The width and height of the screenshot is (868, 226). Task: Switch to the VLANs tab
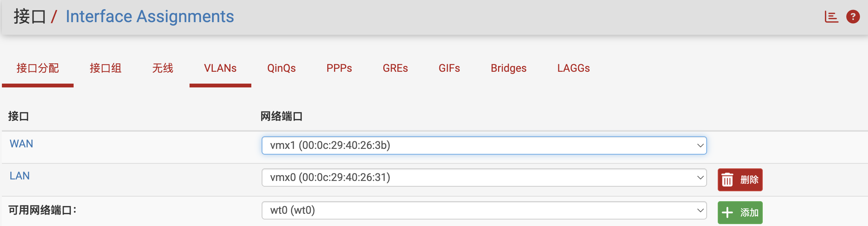coord(220,68)
